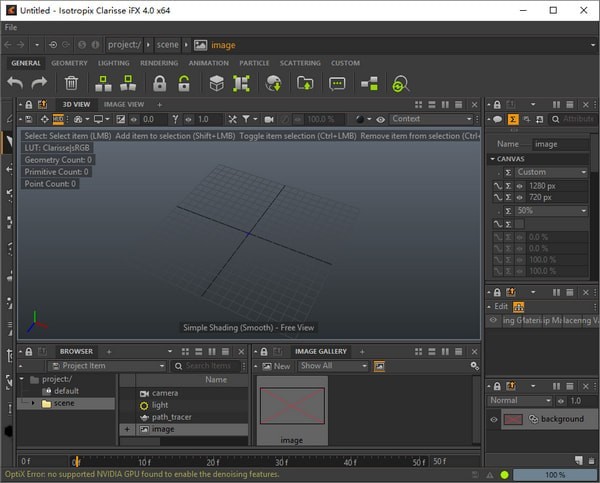This screenshot has height=483, width=600.
Task: Click the speech bubble comment icon in toolbar
Action: pos(337,84)
